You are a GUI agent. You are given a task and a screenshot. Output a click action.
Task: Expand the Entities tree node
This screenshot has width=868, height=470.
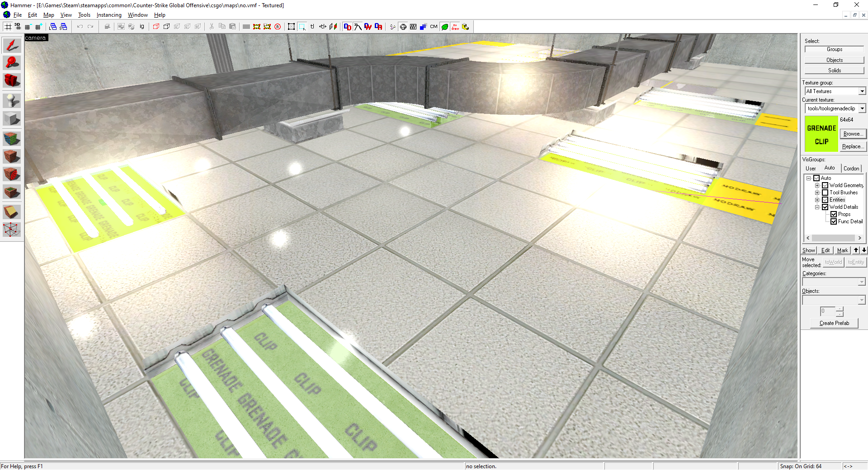pos(817,200)
